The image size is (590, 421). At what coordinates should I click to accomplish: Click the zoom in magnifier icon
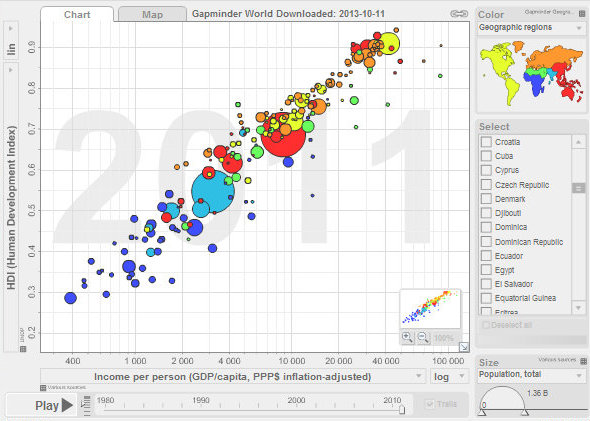point(407,337)
